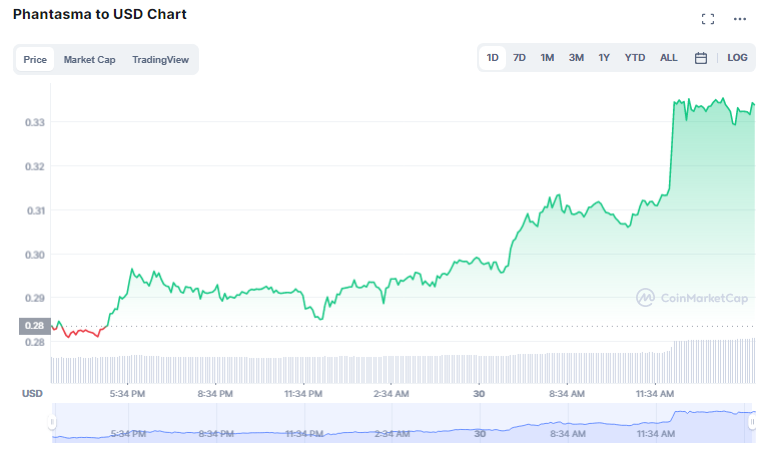Select the Price tab
The image size is (774, 452).
[x=35, y=60]
